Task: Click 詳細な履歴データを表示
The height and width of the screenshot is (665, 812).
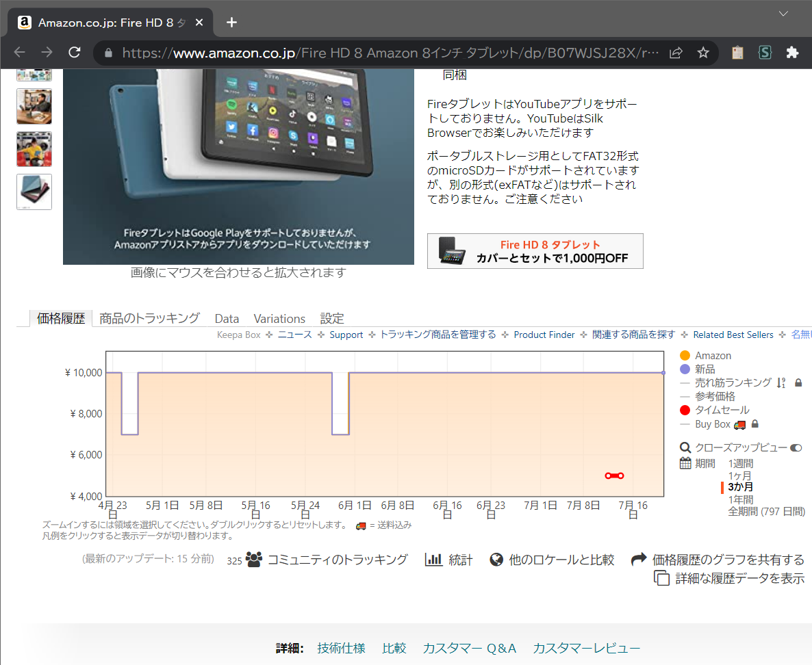Action: pyautogui.click(x=740, y=578)
